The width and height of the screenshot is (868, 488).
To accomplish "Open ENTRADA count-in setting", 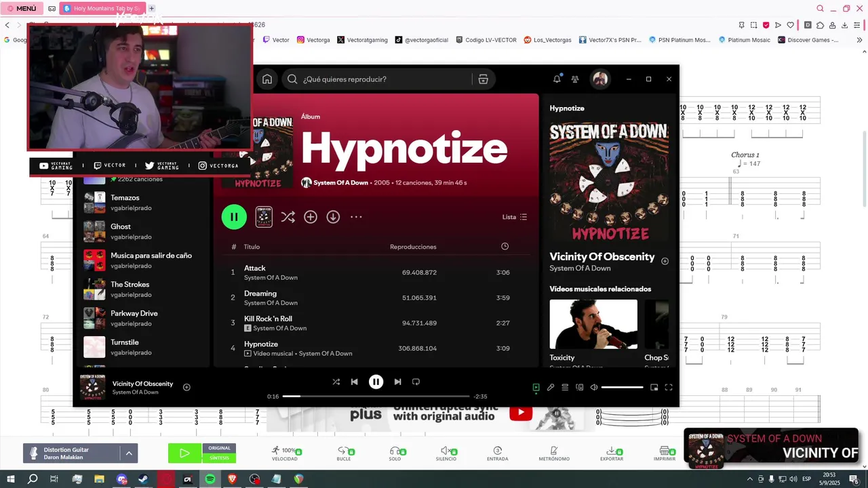I will click(497, 453).
